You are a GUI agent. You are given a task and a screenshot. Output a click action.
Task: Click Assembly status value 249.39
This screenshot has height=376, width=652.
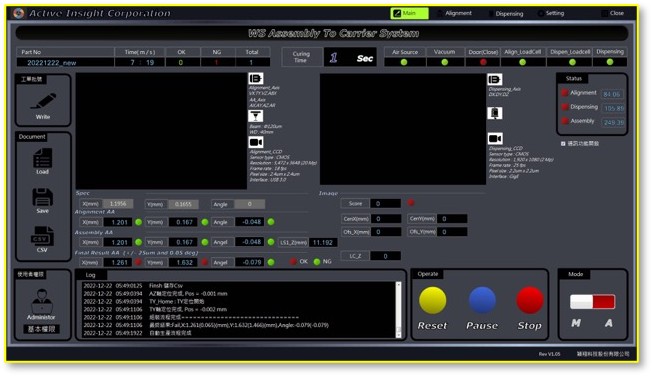point(613,123)
